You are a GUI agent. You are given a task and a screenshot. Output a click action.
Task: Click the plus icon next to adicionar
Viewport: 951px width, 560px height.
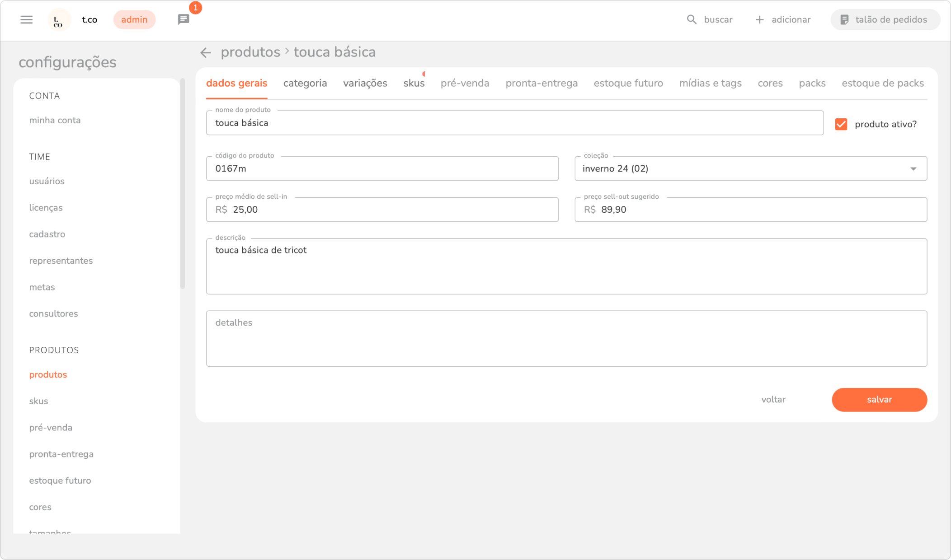click(760, 20)
